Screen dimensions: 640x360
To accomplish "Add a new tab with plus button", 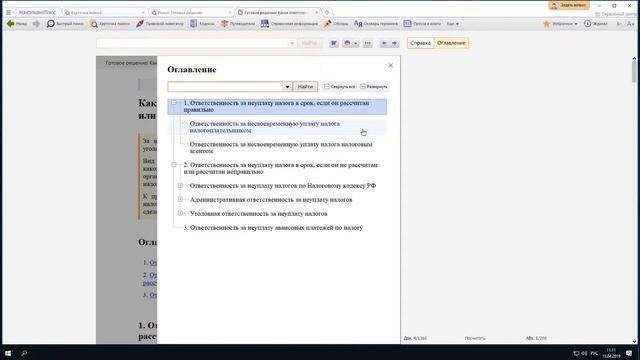I will (x=327, y=13).
